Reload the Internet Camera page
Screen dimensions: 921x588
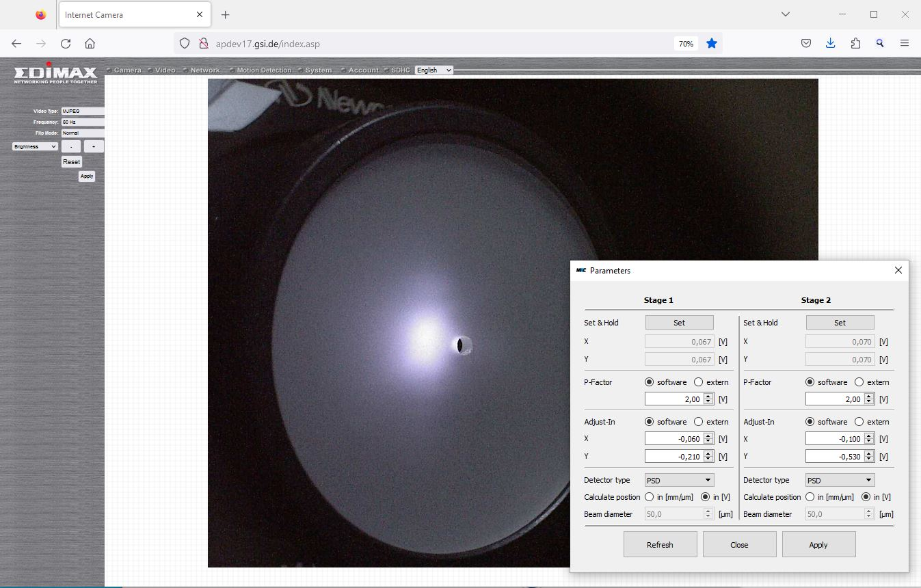66,43
